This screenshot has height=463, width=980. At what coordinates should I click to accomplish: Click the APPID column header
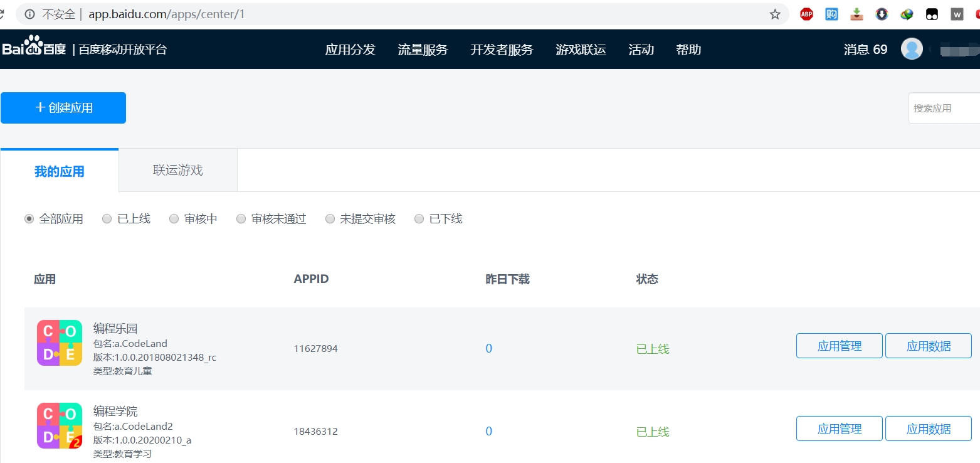(311, 279)
